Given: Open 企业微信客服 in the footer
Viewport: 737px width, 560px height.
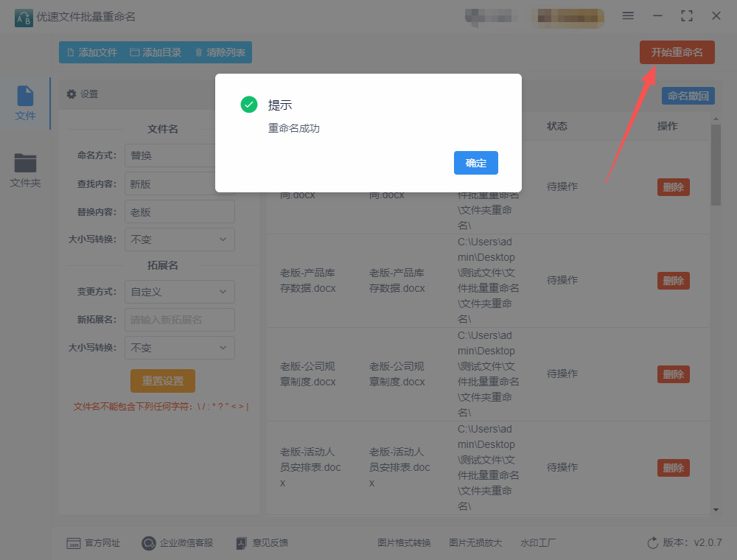Looking at the screenshot, I should coord(177,542).
